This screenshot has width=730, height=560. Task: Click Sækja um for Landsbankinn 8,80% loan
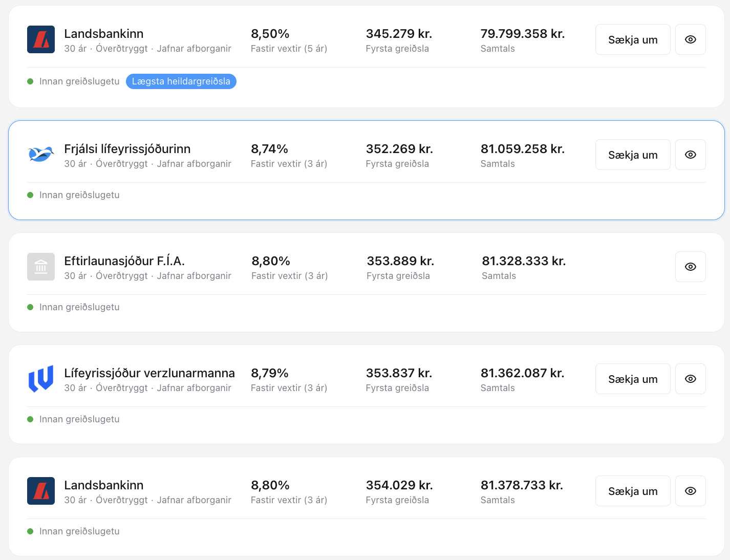tap(633, 491)
